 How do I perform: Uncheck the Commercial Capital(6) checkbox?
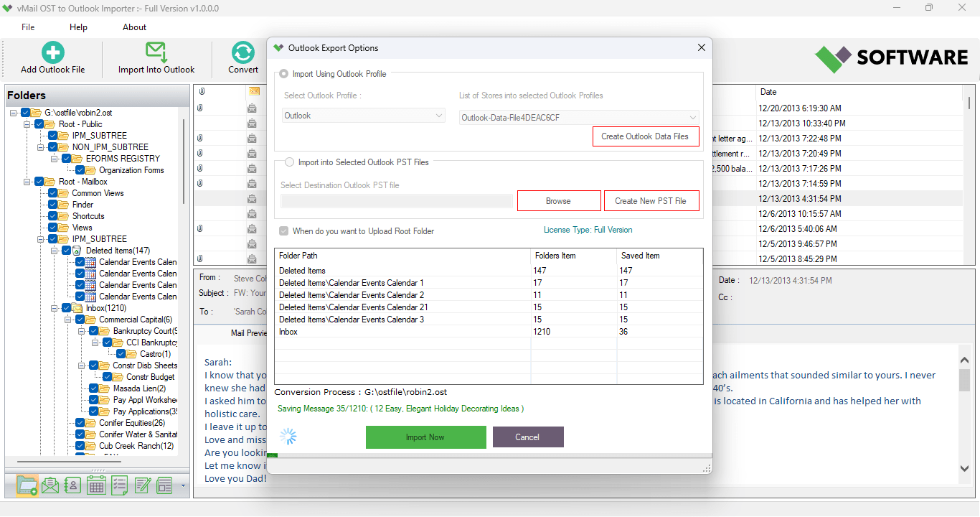click(80, 320)
